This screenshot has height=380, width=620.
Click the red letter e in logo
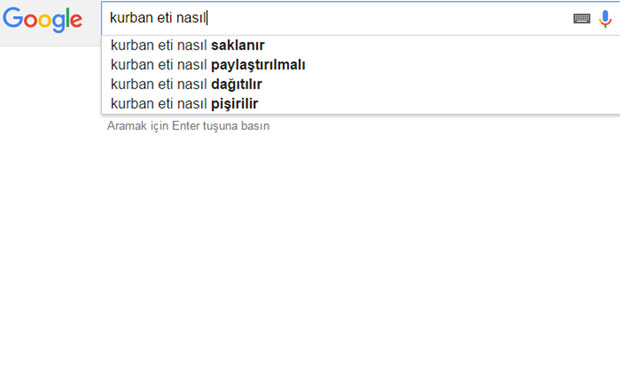(76, 20)
